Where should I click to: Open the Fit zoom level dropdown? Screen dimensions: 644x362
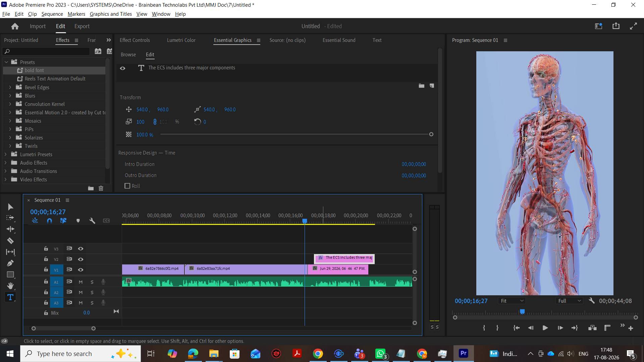[512, 301]
